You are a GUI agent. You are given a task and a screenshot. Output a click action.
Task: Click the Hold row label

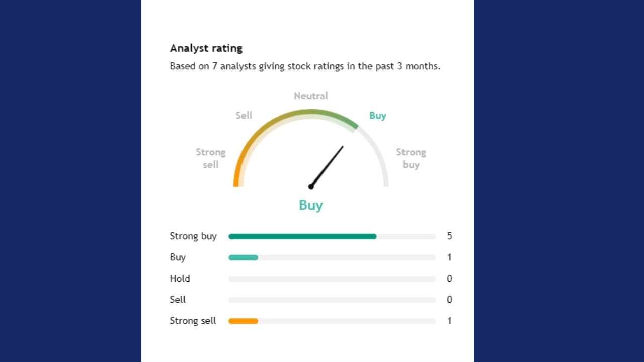[180, 279]
